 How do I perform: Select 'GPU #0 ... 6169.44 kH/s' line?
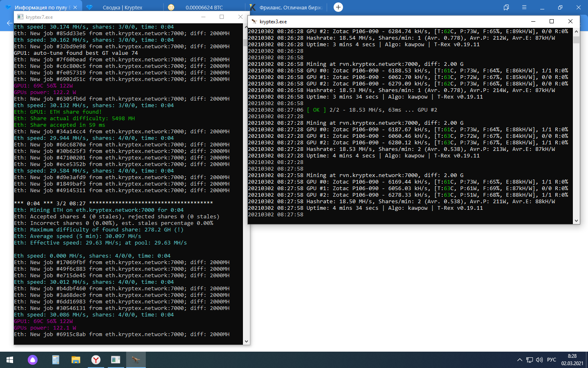[x=408, y=182]
